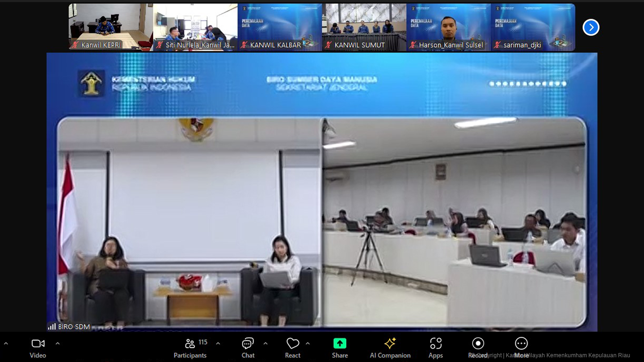Select the Harson_Kanwil Sulsel video thumbnail
Screen dimensions: 644x362
(x=448, y=27)
